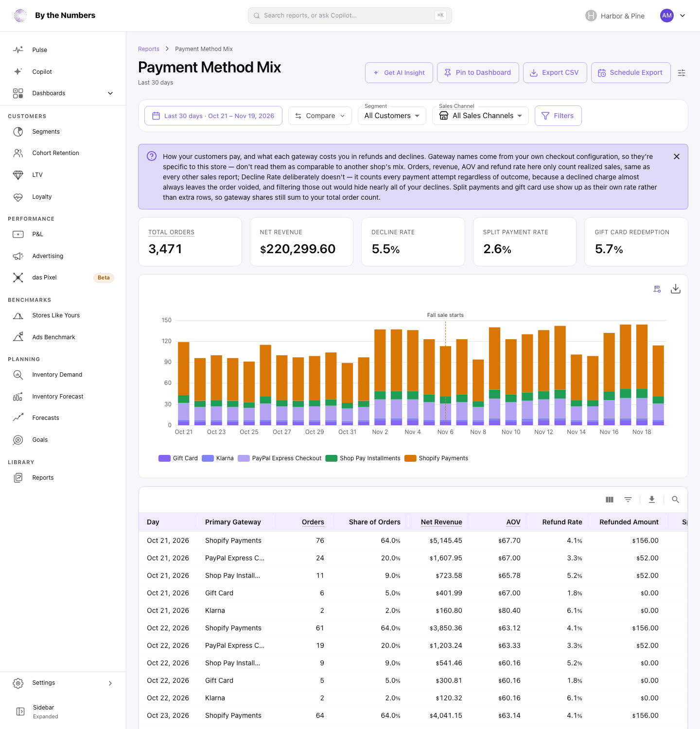
Task: Click the Dashboards grid icon
Action: click(18, 93)
